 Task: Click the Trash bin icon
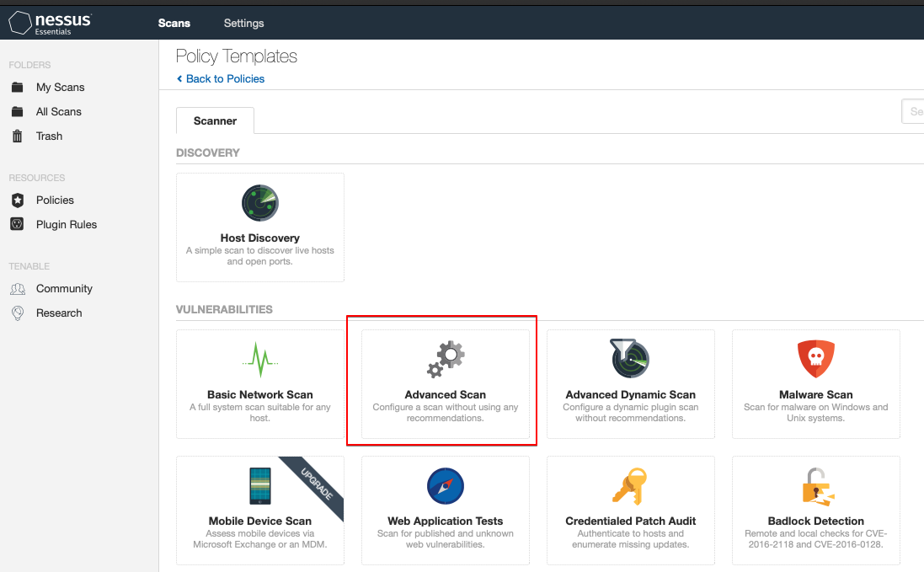18,136
